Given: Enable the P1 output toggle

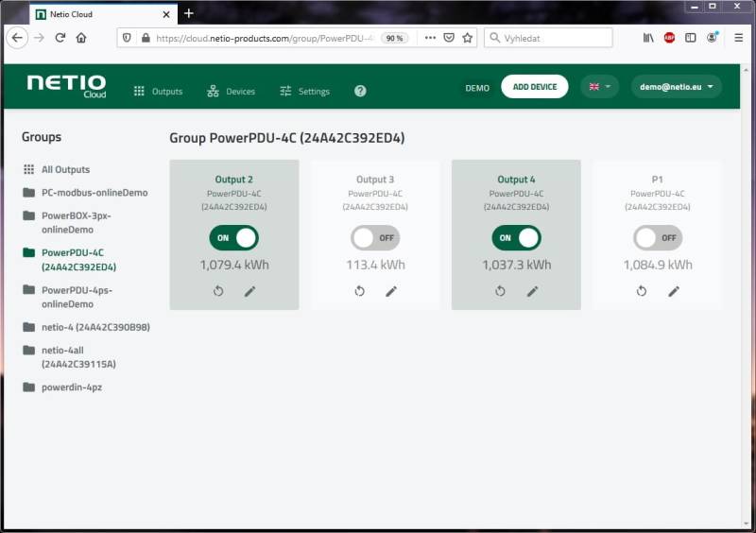Looking at the screenshot, I should (x=658, y=237).
